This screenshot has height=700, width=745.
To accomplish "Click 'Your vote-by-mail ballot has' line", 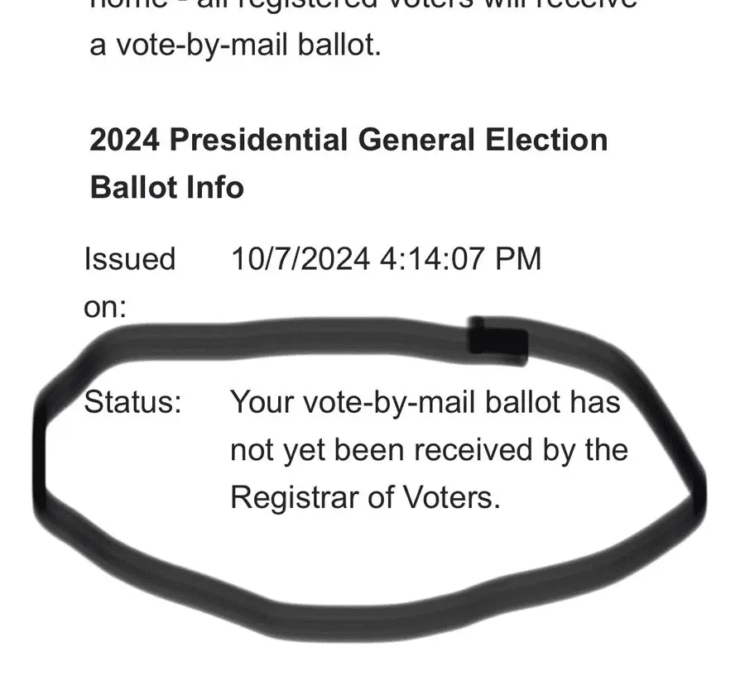I will pos(425,403).
